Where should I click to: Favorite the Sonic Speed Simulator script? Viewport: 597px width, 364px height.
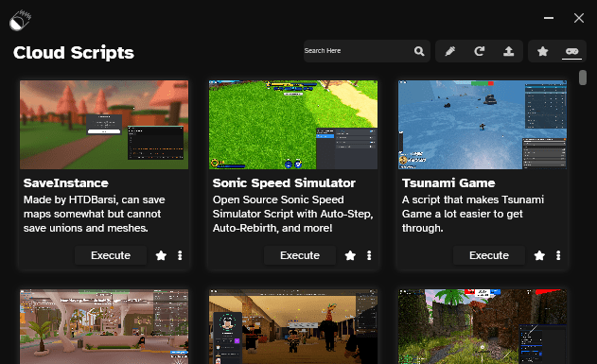(350, 255)
